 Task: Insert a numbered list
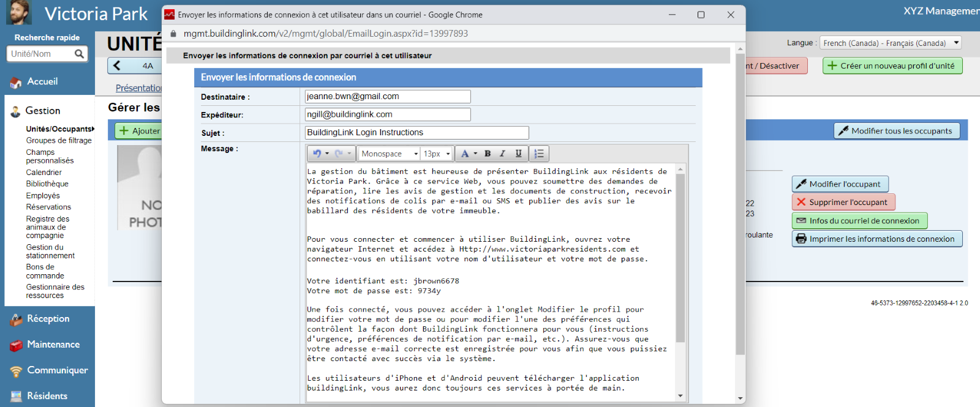539,154
